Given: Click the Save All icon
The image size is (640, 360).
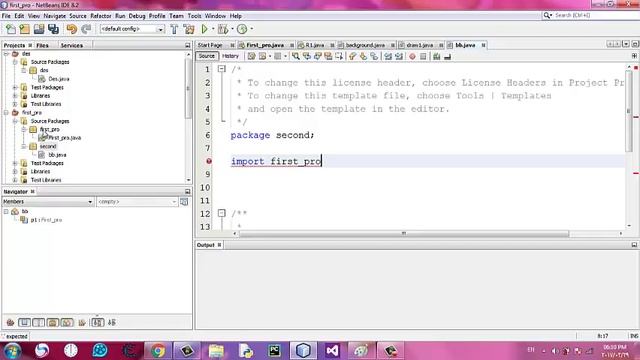Looking at the screenshot, I should pos(53,29).
